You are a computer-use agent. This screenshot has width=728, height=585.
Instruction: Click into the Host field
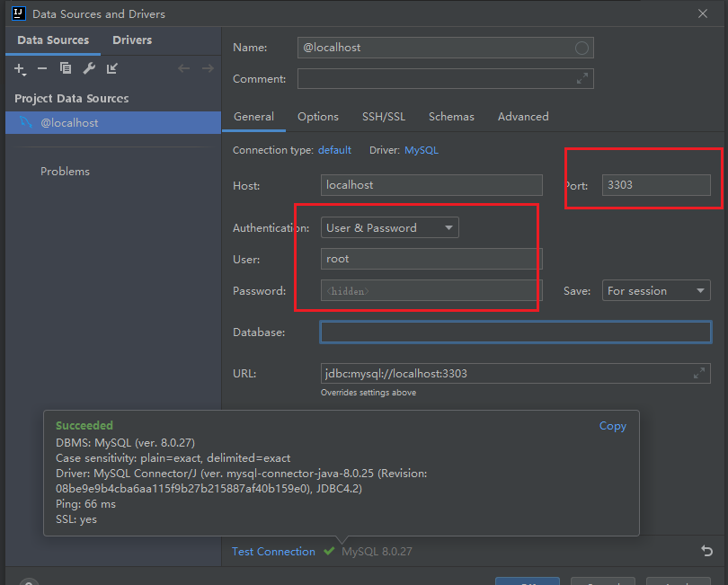point(431,185)
